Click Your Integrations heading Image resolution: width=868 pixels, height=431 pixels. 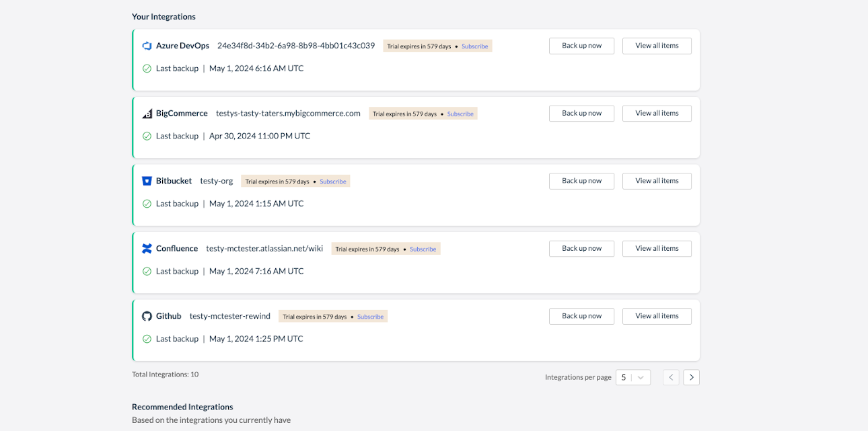coord(164,17)
